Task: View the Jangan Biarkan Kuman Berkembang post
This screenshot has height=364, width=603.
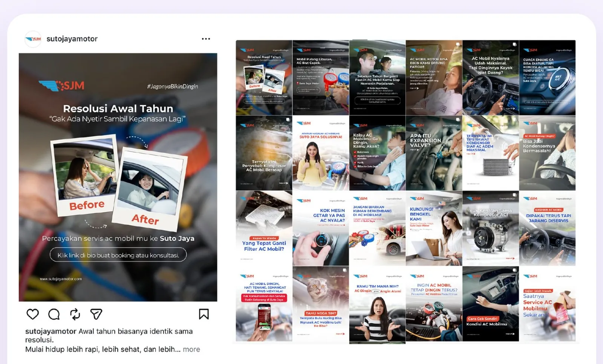Action: (377, 228)
